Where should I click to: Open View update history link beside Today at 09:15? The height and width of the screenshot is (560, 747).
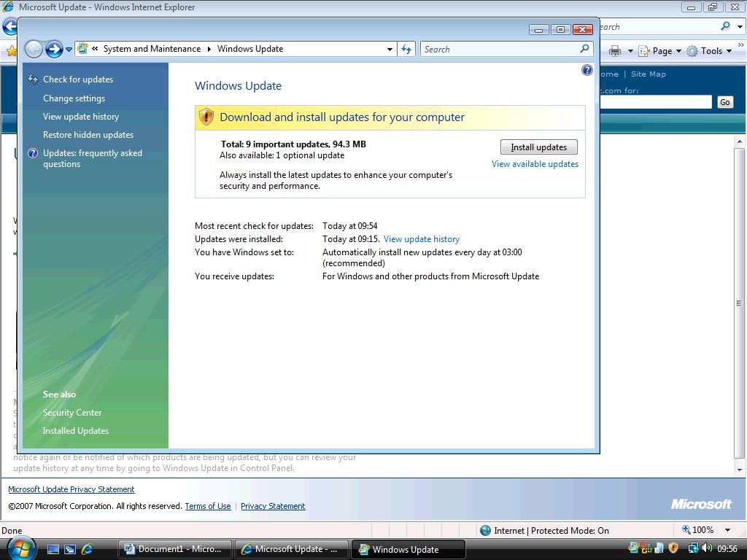[x=422, y=239]
